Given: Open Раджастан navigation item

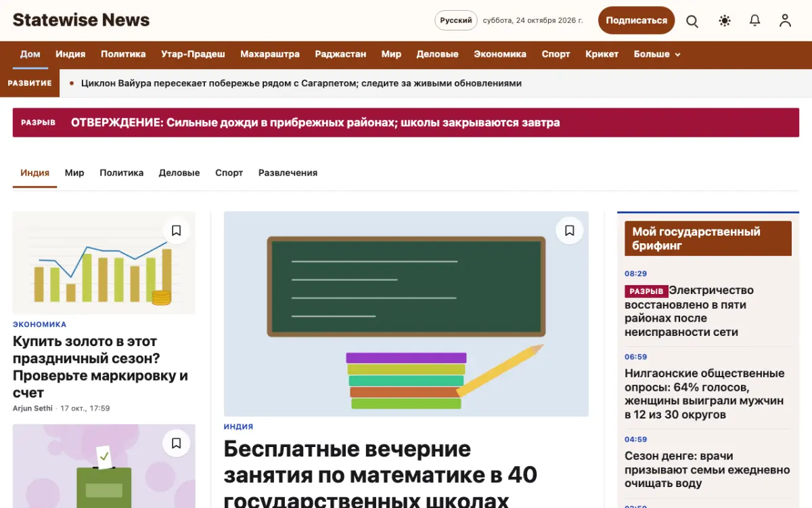Looking at the screenshot, I should [x=340, y=54].
